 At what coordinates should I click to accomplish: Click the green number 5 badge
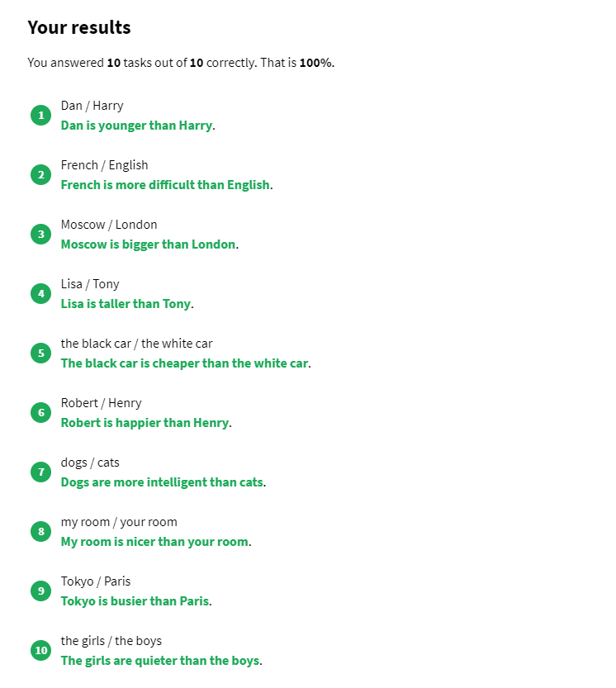[x=41, y=353]
